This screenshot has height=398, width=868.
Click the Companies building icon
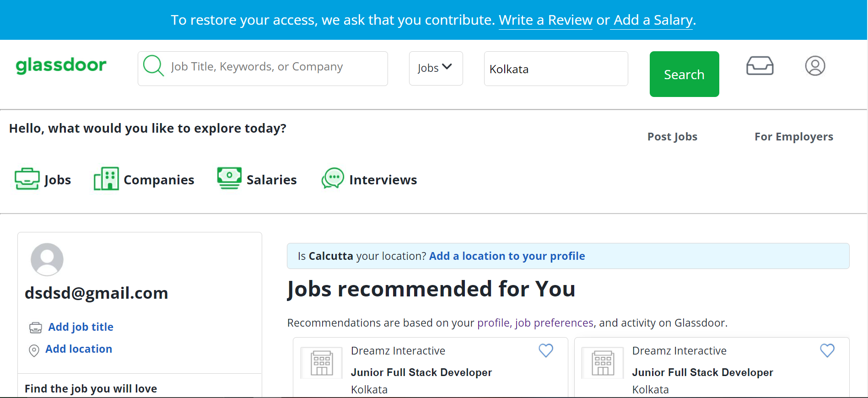(x=106, y=179)
